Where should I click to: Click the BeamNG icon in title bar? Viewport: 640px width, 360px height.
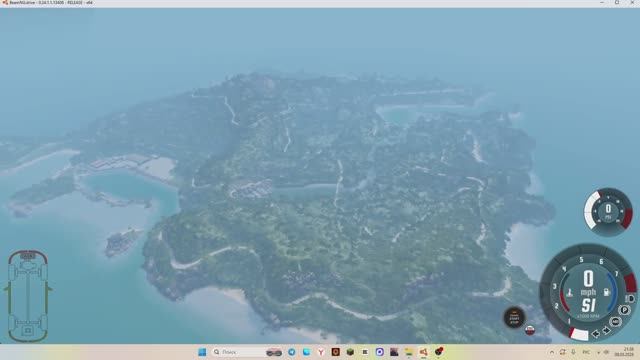pyautogui.click(x=5, y=2)
